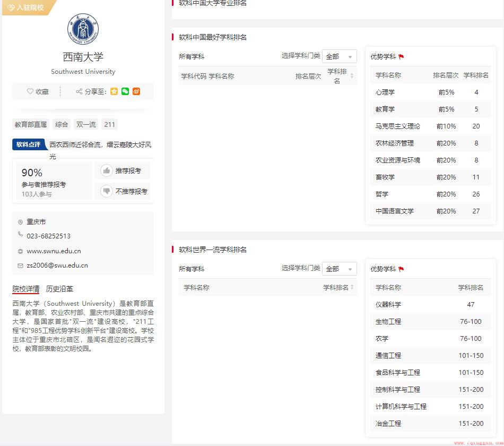
Task: Click 90% recommendation percentage
Action: point(32,173)
